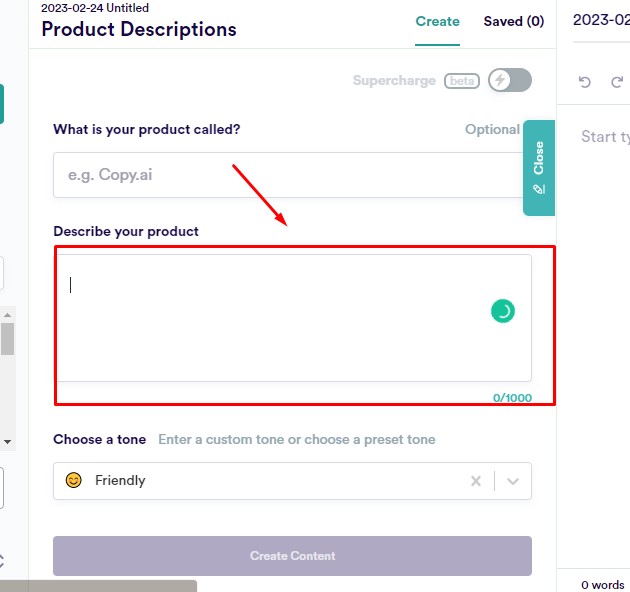This screenshot has width=630, height=592.
Task: Switch to the Create tab
Action: pos(437,21)
